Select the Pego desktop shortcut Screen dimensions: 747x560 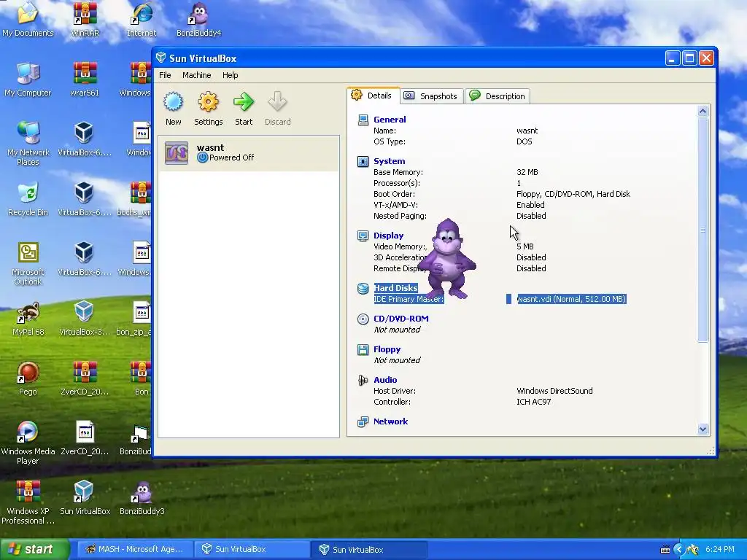tap(28, 378)
